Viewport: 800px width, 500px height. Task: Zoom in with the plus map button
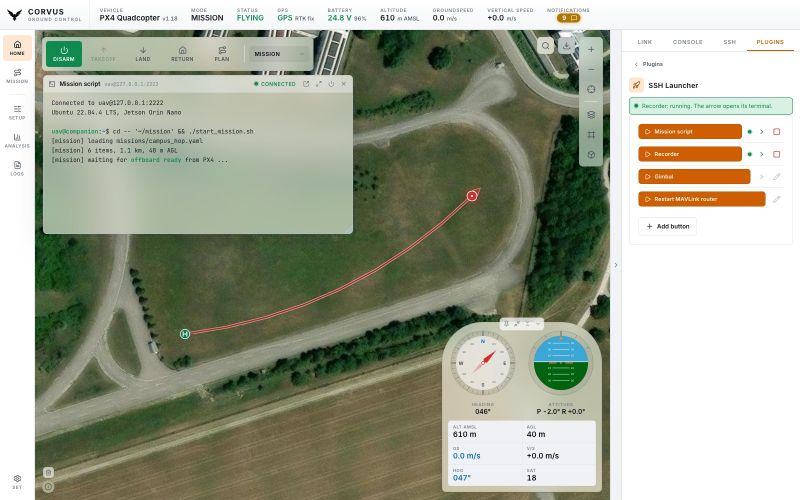coord(591,49)
